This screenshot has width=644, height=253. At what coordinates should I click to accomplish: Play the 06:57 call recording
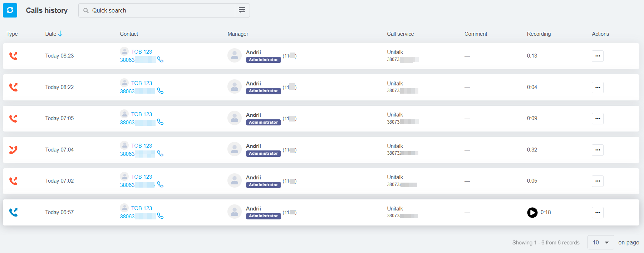coord(532,213)
